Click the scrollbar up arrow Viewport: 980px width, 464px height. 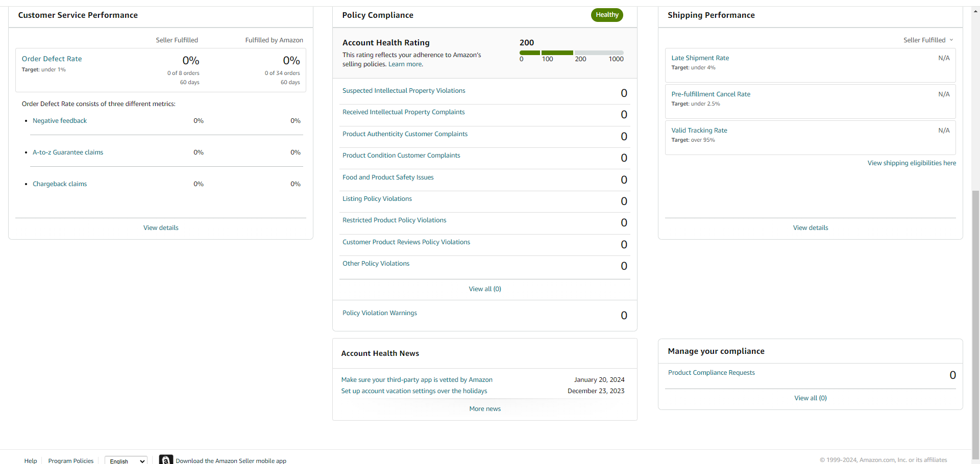[x=975, y=10]
